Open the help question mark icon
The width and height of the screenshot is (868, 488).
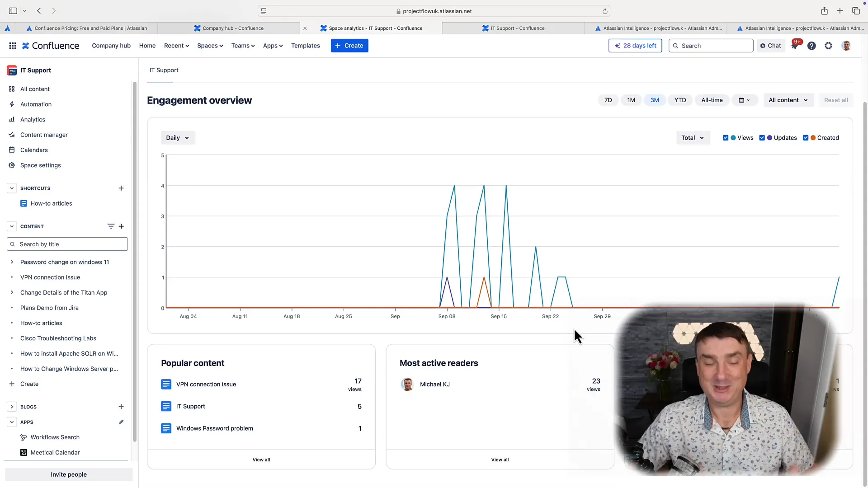click(811, 46)
